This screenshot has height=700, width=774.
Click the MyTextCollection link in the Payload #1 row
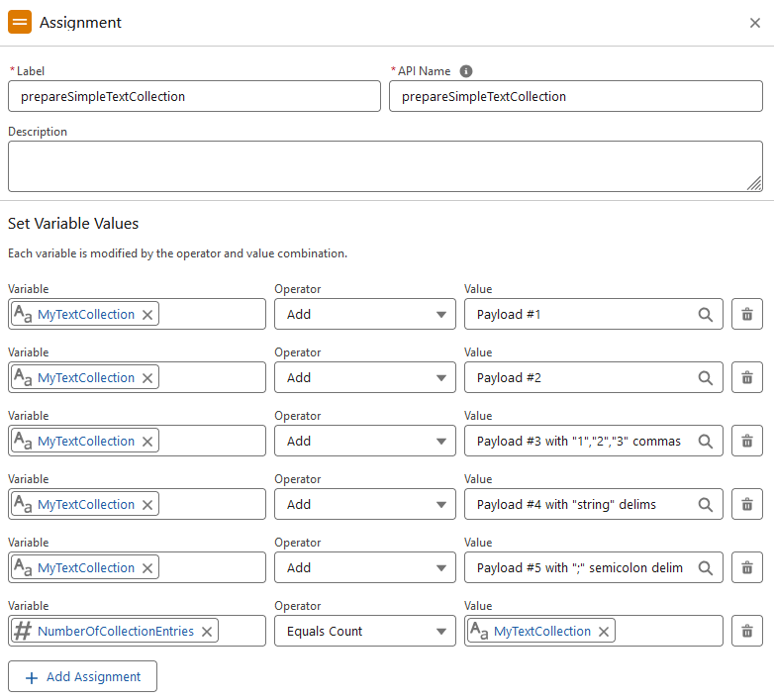click(x=86, y=315)
